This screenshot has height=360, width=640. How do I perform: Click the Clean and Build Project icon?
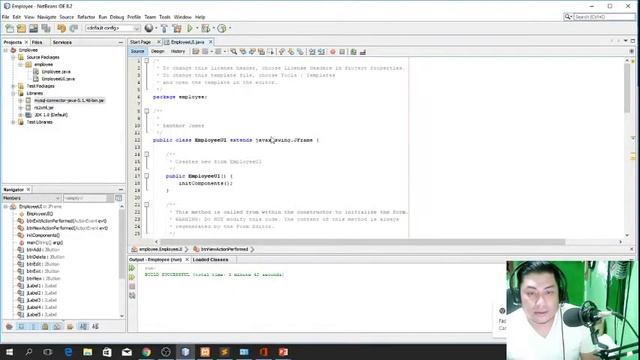pos(177,28)
